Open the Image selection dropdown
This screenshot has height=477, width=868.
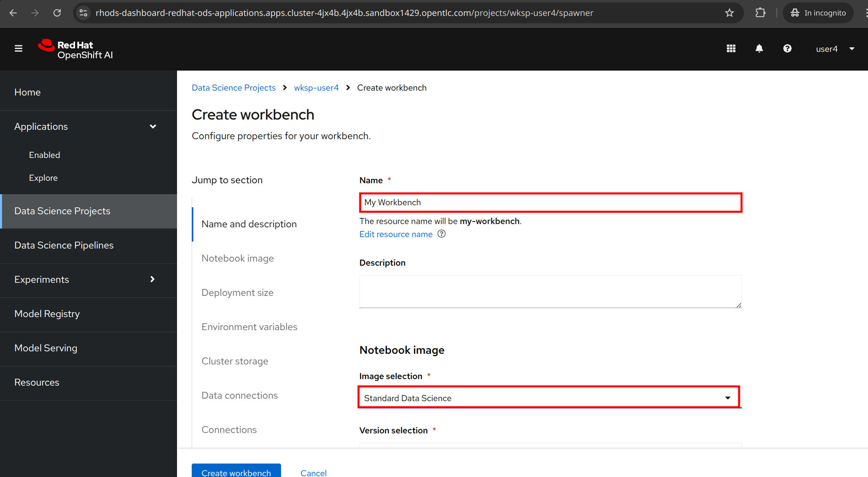point(549,398)
